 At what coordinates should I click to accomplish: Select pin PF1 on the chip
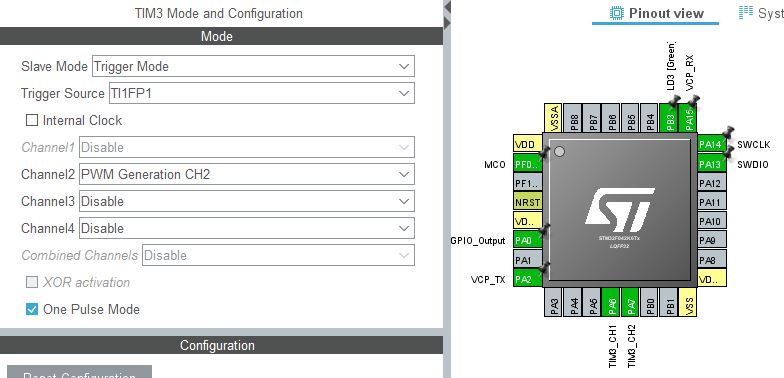tap(528, 183)
